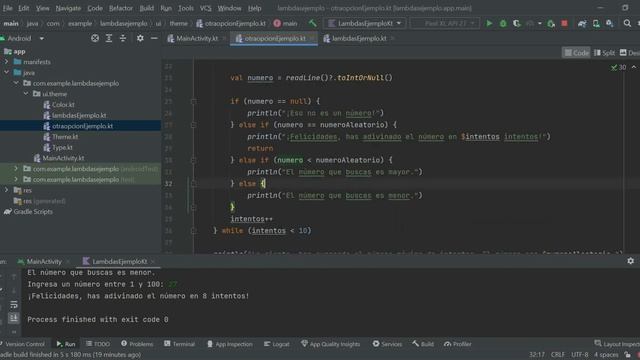
Task: Click the Make Project hammer icon
Action: (x=313, y=24)
